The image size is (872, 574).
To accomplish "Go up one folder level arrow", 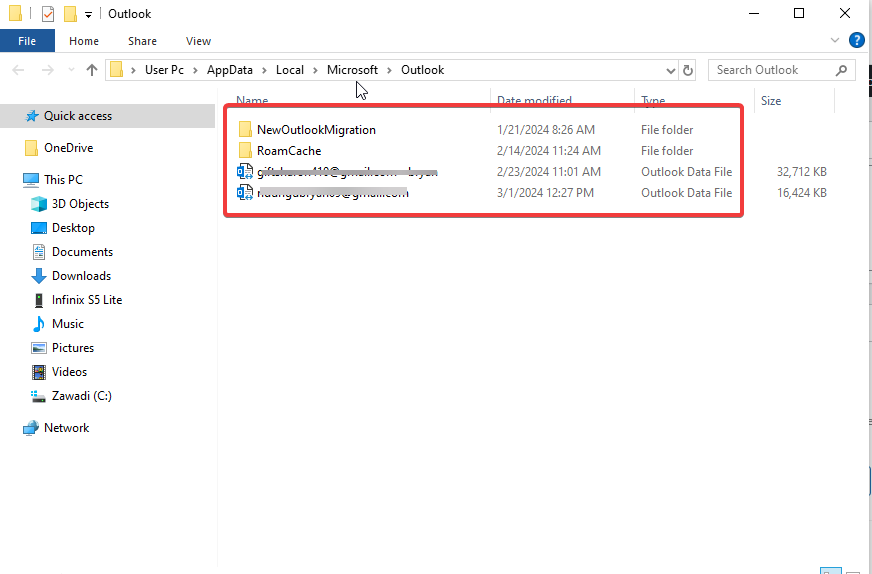I will point(92,70).
